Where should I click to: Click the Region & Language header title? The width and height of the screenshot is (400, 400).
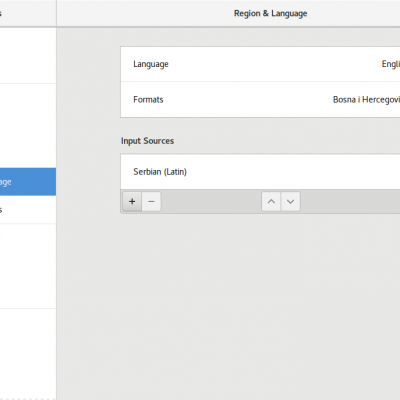pos(270,14)
